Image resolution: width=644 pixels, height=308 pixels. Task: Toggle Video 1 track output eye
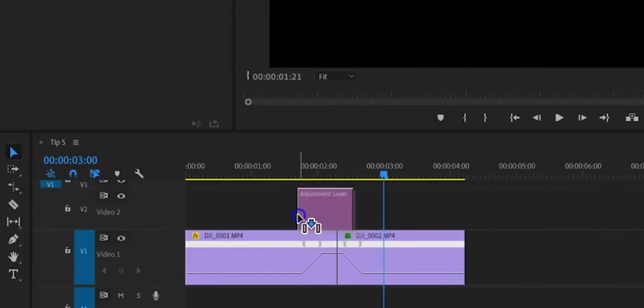click(121, 238)
